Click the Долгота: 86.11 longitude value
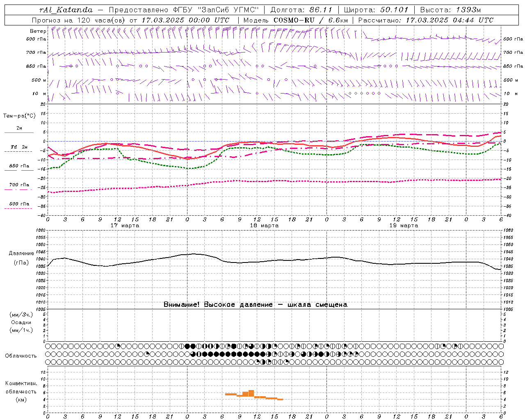 301,10
